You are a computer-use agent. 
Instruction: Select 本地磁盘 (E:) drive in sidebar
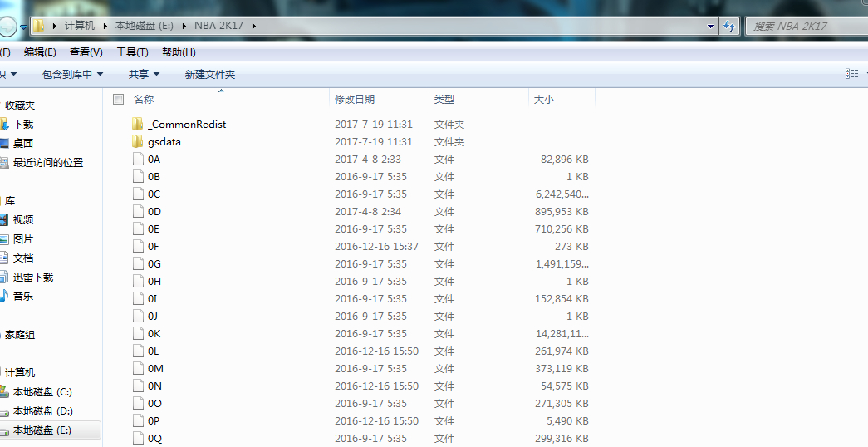[x=42, y=430]
